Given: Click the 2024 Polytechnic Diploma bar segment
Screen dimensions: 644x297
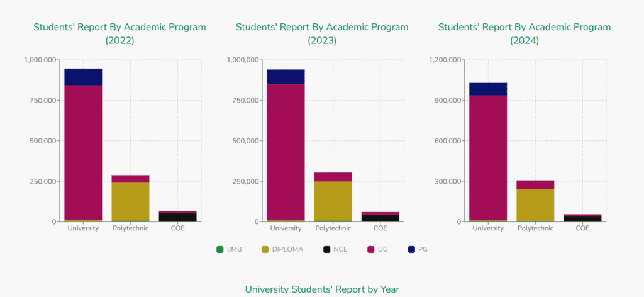Looking at the screenshot, I should click(x=535, y=205).
